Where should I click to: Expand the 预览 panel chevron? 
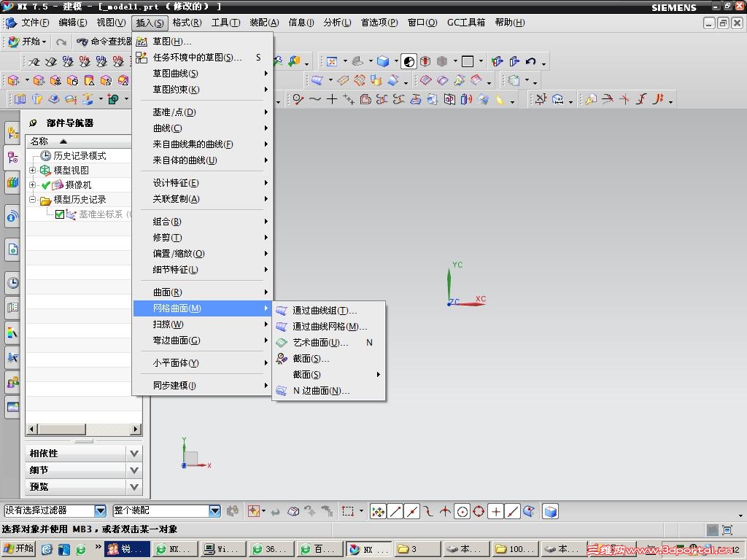coord(134,486)
